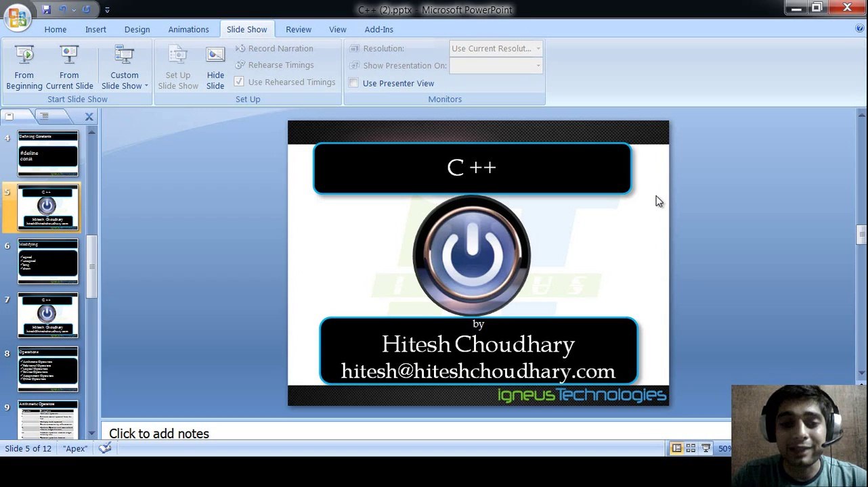Select slide 6 thumbnail
868x487 pixels.
pyautogui.click(x=47, y=261)
